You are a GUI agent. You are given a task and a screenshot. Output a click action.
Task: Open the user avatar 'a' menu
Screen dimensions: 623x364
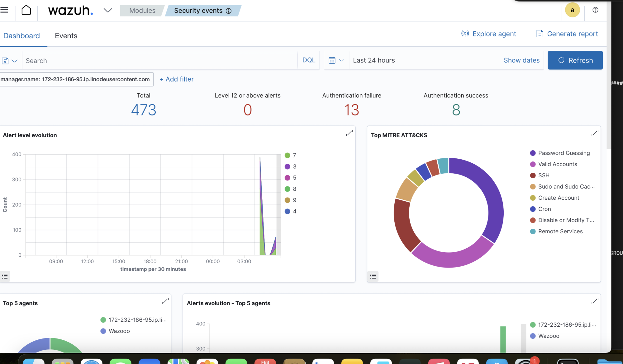coord(572,10)
